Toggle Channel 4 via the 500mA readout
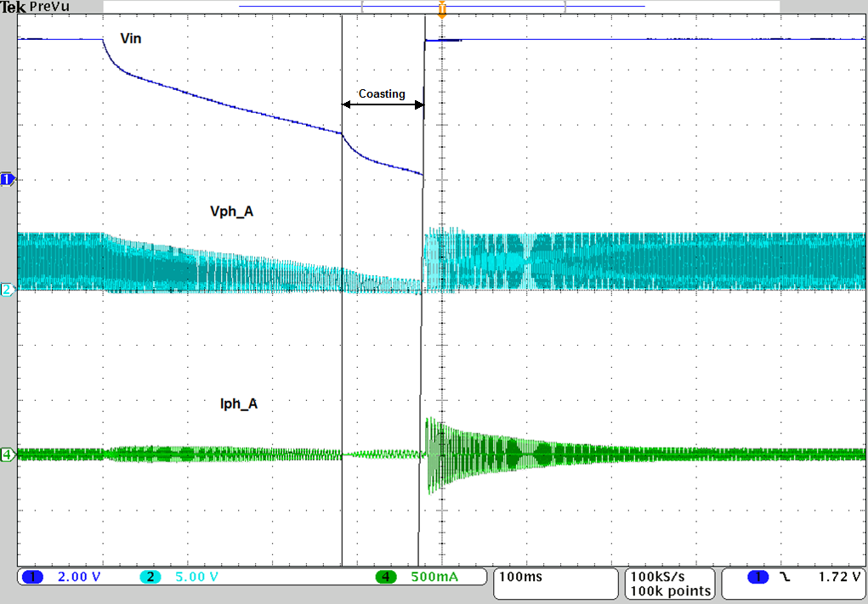 pyautogui.click(x=434, y=577)
